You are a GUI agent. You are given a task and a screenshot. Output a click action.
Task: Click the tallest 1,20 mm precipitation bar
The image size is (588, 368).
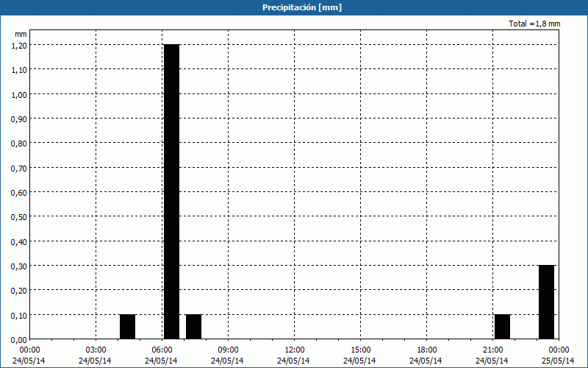(x=172, y=191)
